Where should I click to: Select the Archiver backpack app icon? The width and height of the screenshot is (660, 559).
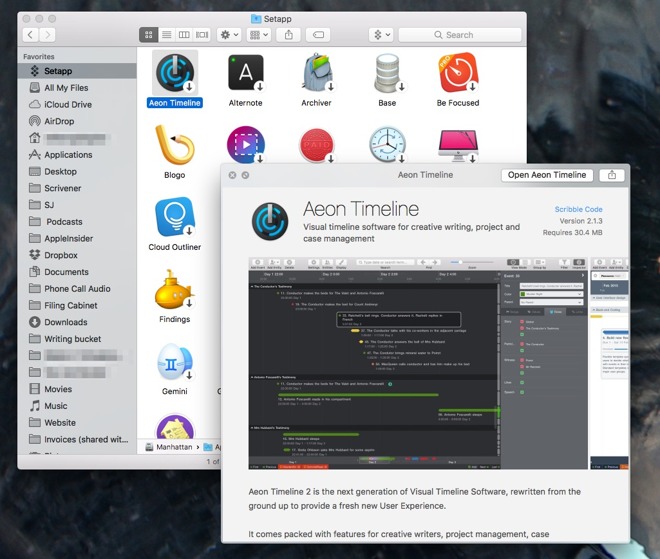tap(317, 72)
